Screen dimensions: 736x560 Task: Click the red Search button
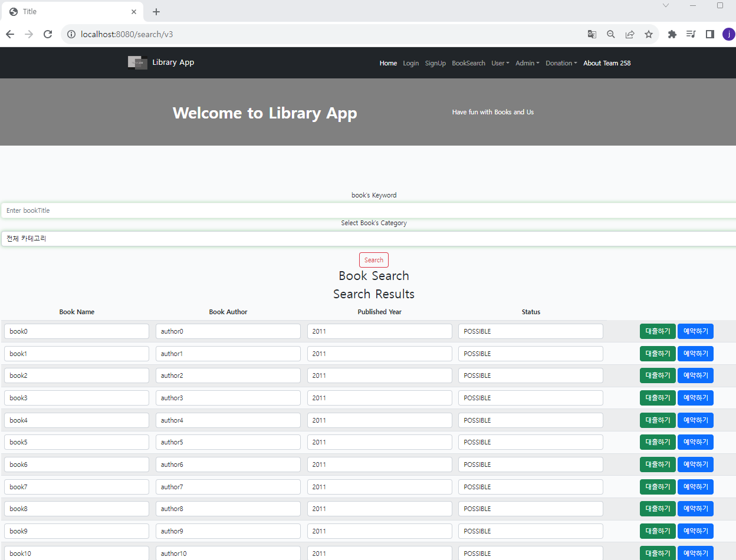tap(374, 260)
